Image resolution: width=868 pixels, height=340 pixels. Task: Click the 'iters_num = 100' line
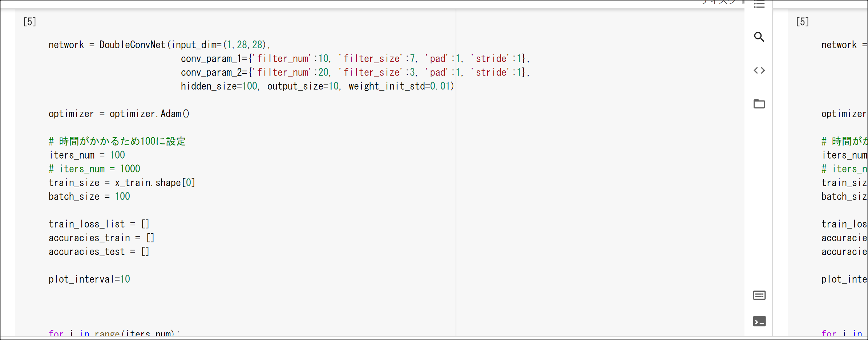click(87, 155)
